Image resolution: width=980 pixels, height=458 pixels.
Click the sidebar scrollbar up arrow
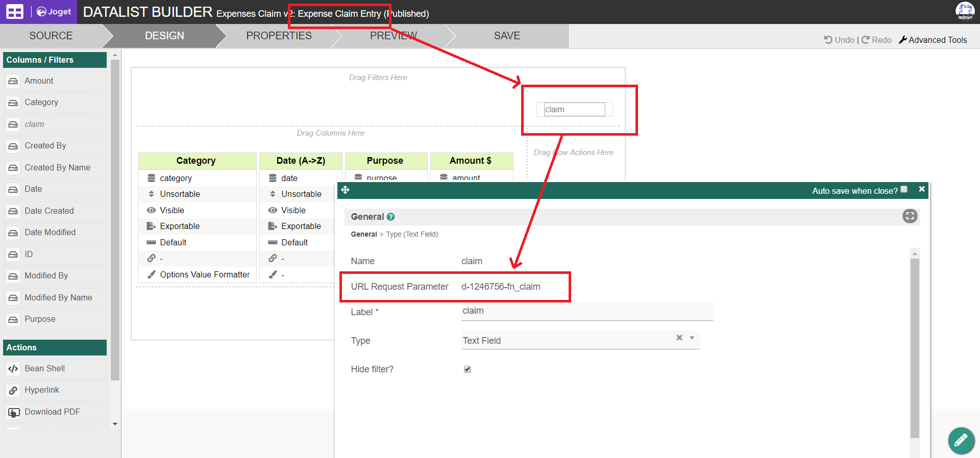click(x=115, y=55)
